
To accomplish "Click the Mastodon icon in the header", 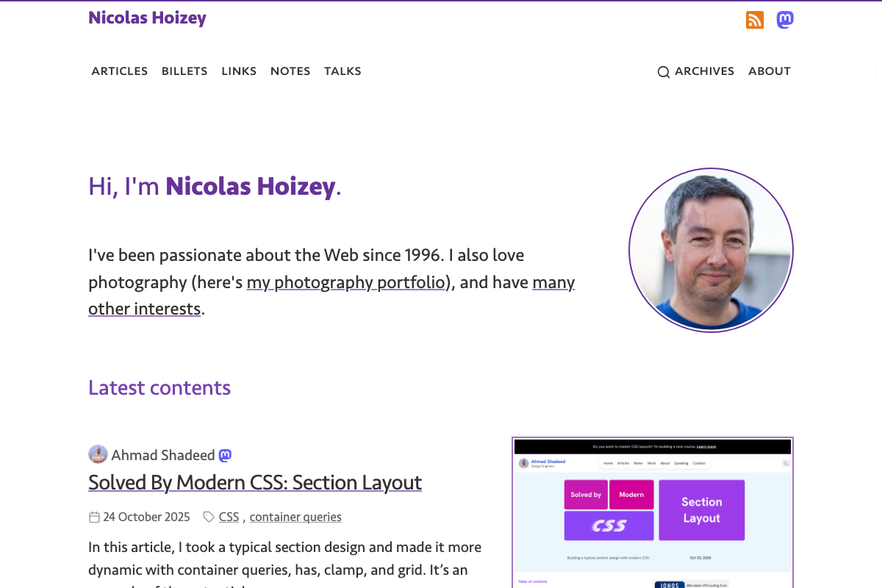I will 785,20.
